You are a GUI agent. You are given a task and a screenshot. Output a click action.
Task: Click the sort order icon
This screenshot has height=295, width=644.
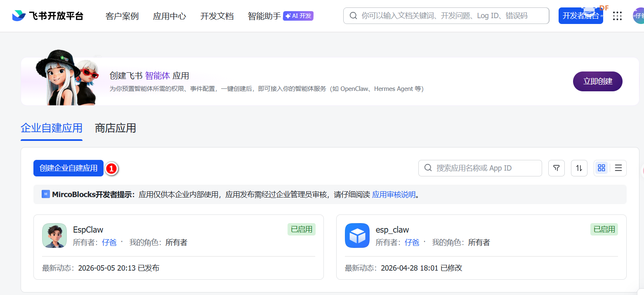pyautogui.click(x=579, y=168)
